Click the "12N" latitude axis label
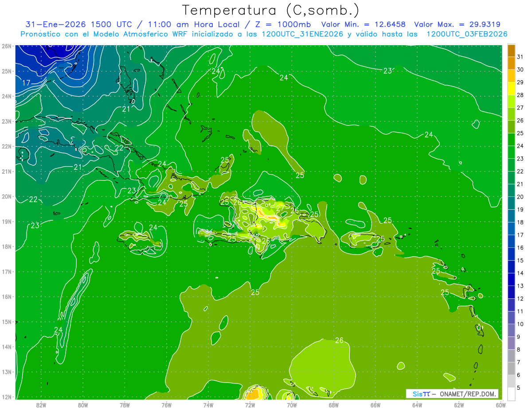 6,397
